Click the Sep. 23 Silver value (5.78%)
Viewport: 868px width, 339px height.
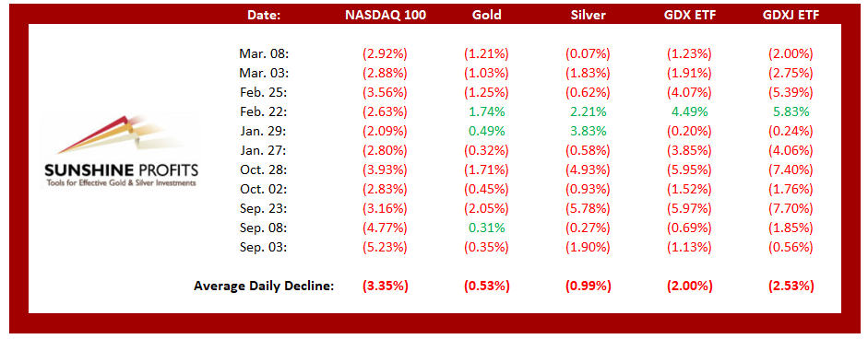588,208
